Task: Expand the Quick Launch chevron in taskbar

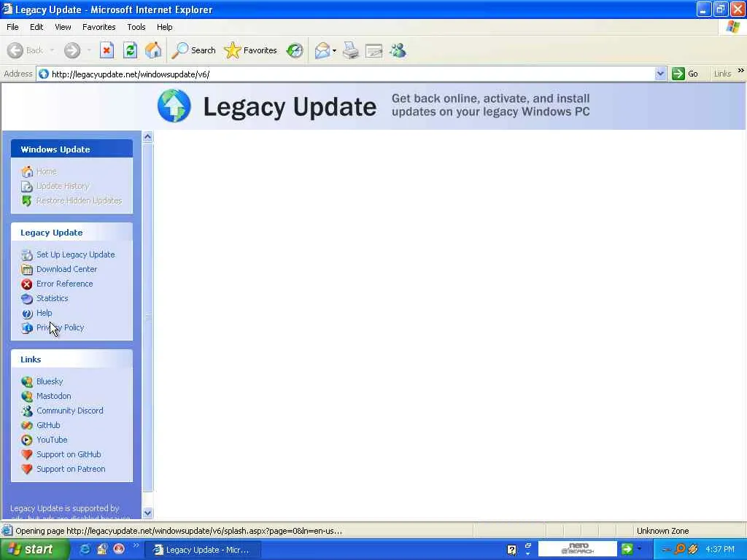Action: 136,545
